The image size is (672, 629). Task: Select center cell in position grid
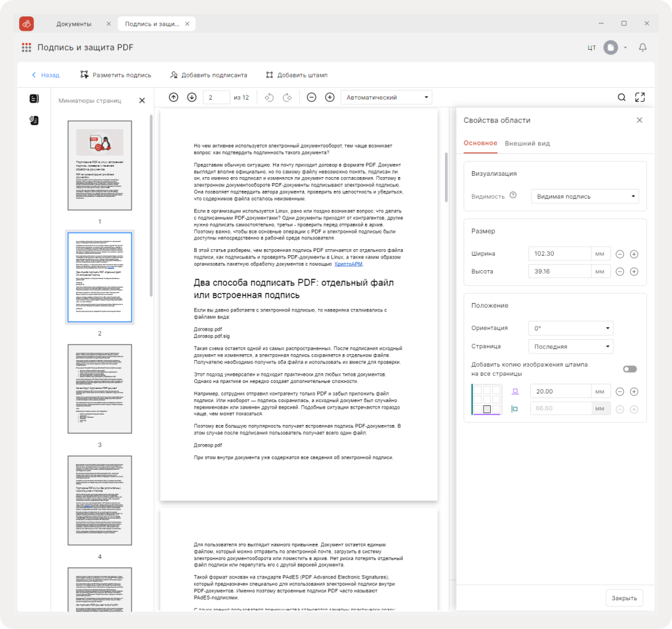(487, 399)
